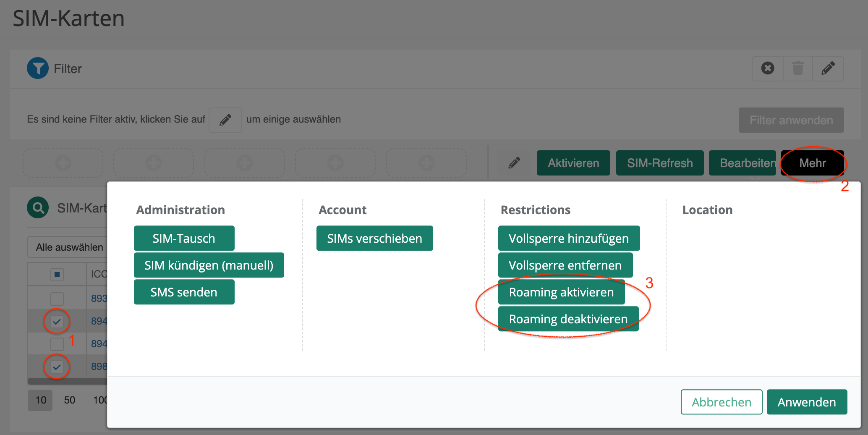Click the pencil icon left of Aktivieren
This screenshot has width=868, height=435.
[x=514, y=163]
